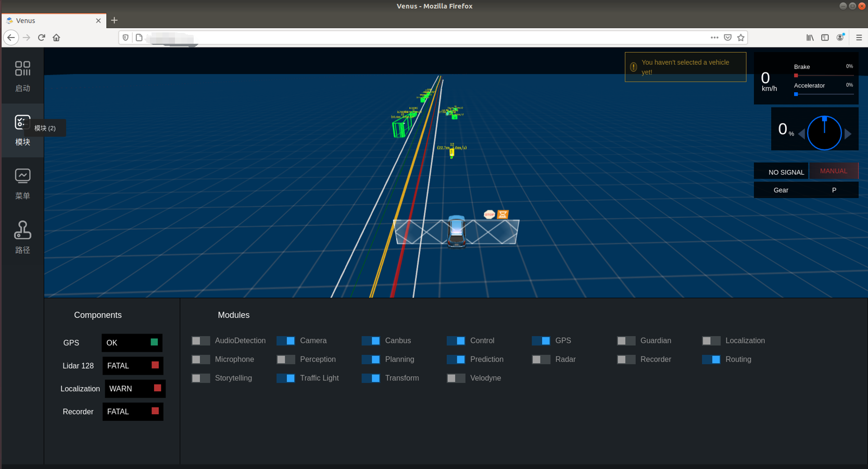
Task: Disable the Camera module toggle
Action: (x=286, y=341)
